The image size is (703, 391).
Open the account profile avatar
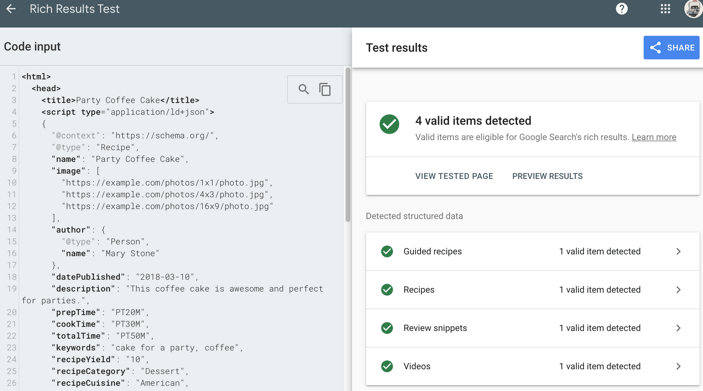tap(694, 9)
